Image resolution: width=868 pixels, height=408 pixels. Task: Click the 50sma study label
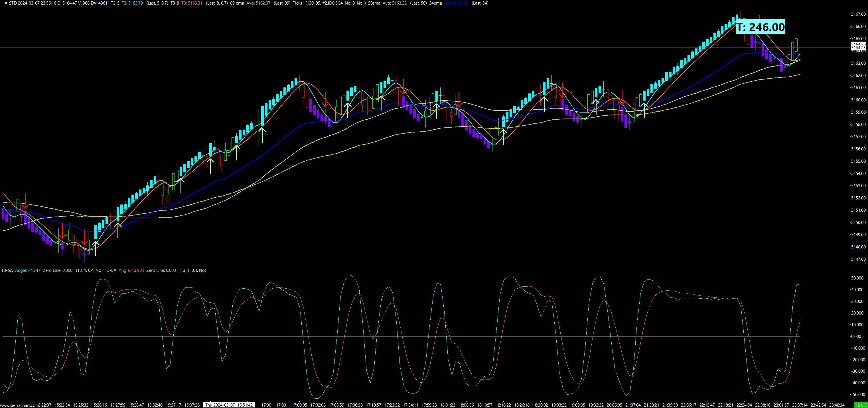[374, 3]
